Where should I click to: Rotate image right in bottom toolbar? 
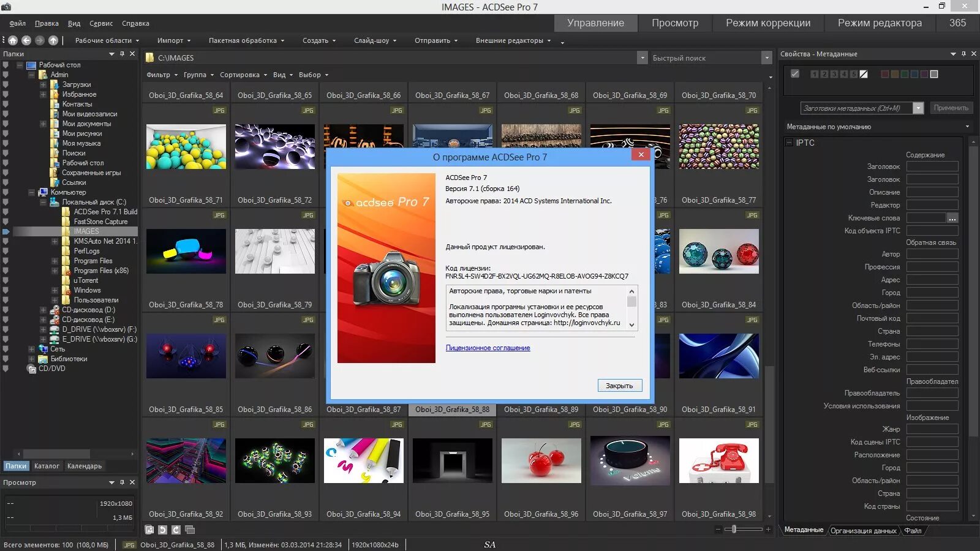click(176, 530)
